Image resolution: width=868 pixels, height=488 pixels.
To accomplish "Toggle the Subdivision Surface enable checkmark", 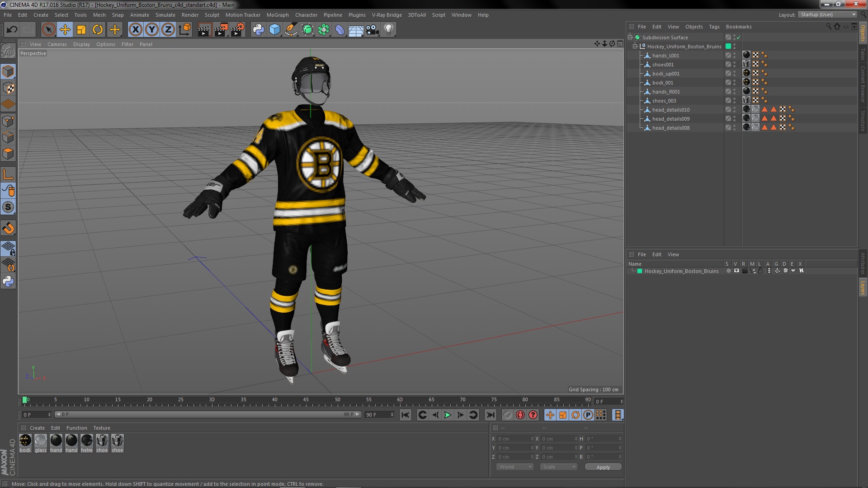I will (739, 37).
